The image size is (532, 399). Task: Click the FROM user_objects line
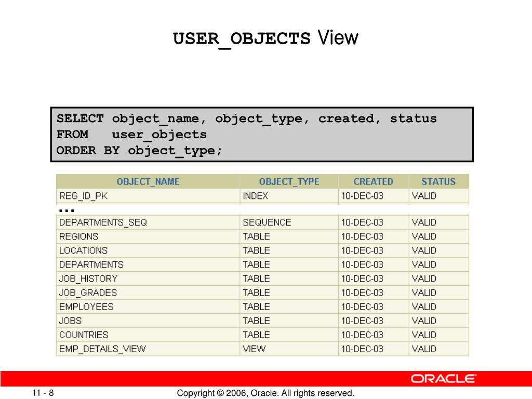pyautogui.click(x=131, y=135)
